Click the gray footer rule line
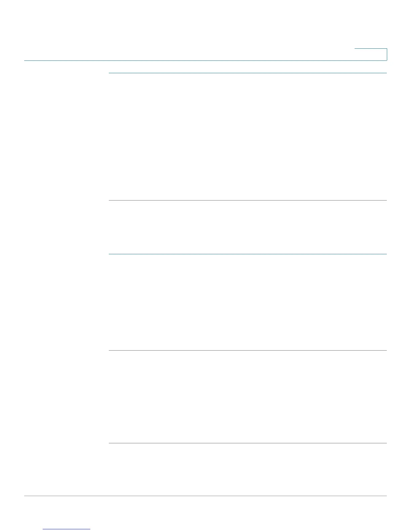Screen dimensions: 411x532 (205, 496)
